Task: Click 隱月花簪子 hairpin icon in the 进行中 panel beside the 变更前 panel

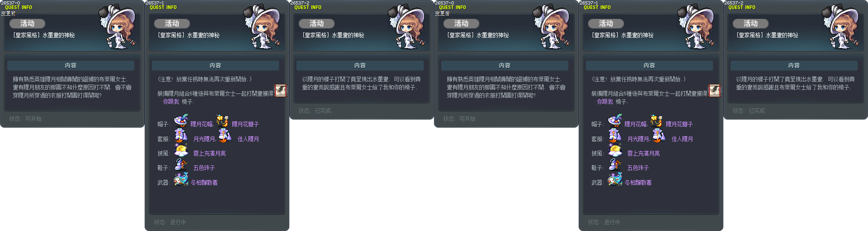Action: click(x=222, y=120)
